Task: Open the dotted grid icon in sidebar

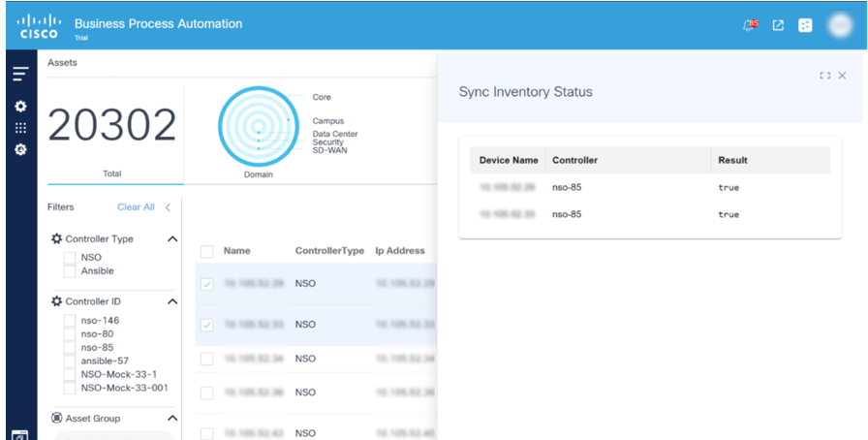Action: [x=20, y=128]
